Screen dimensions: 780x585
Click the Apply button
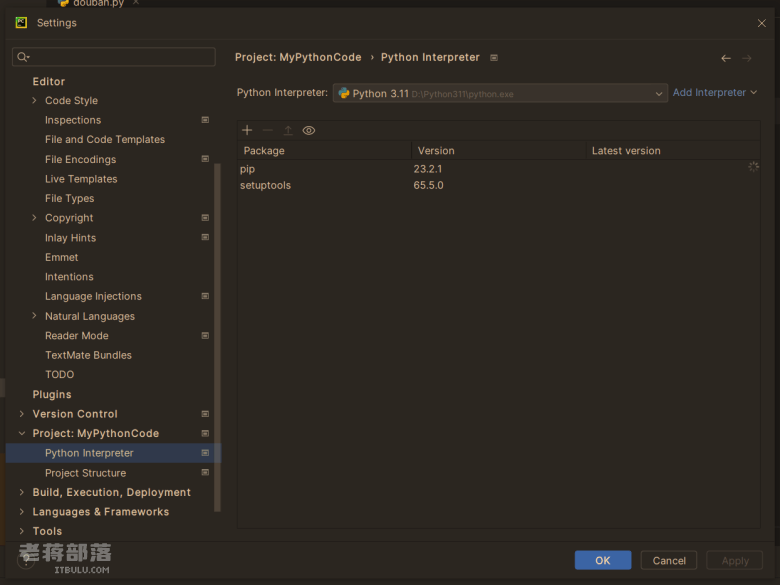pos(735,561)
